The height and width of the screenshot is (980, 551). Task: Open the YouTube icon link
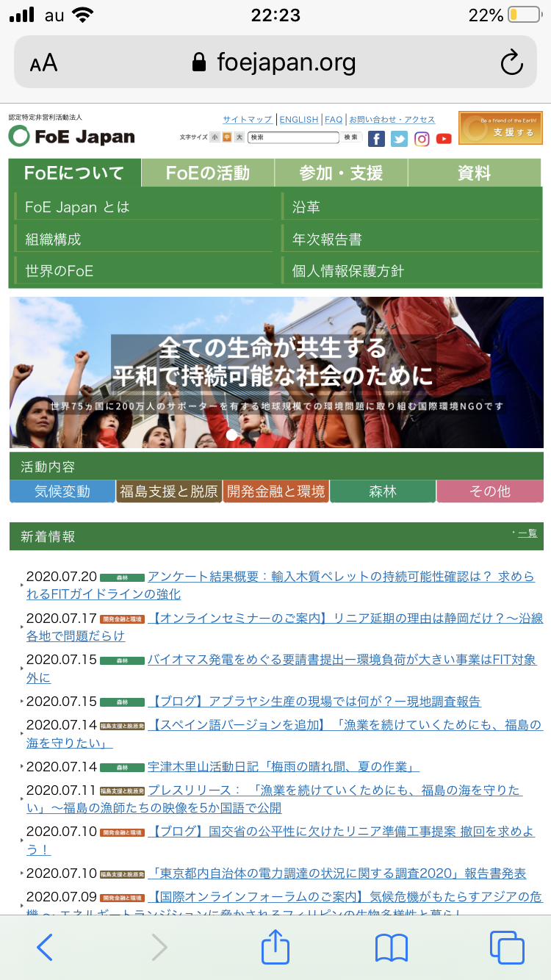tap(444, 139)
